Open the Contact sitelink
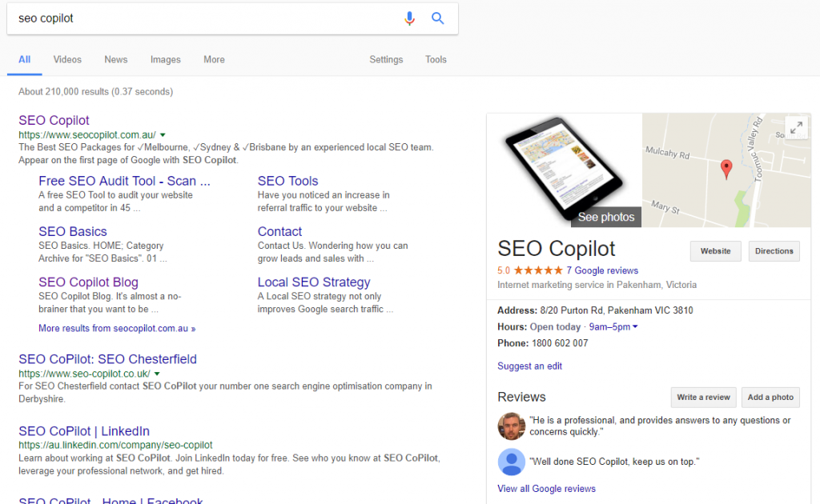 (279, 231)
